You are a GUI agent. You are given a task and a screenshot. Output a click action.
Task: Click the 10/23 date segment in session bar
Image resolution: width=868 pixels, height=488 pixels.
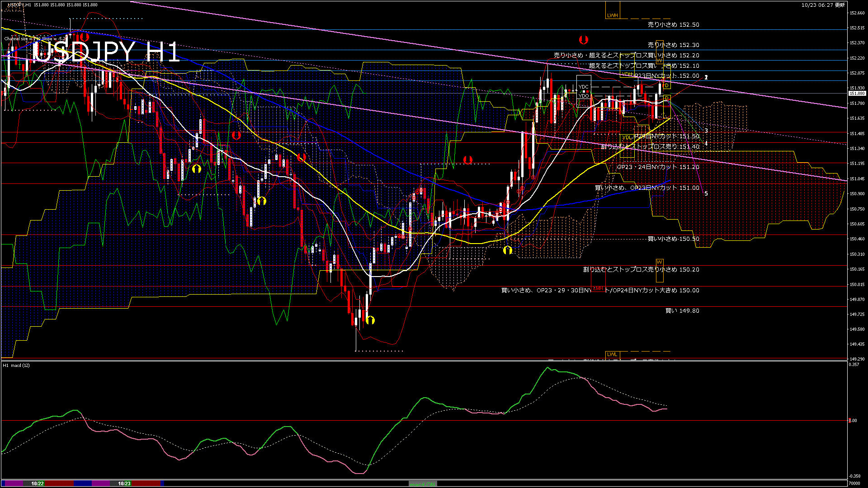click(124, 483)
